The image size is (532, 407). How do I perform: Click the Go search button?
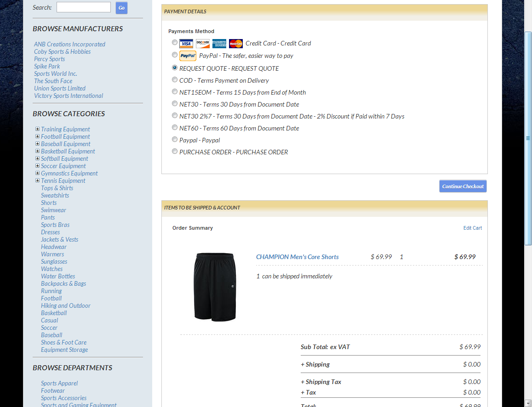(x=121, y=8)
